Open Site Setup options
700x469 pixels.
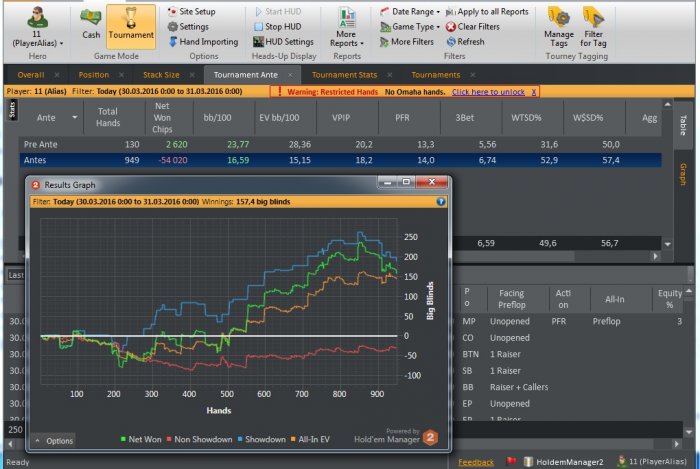[192, 12]
